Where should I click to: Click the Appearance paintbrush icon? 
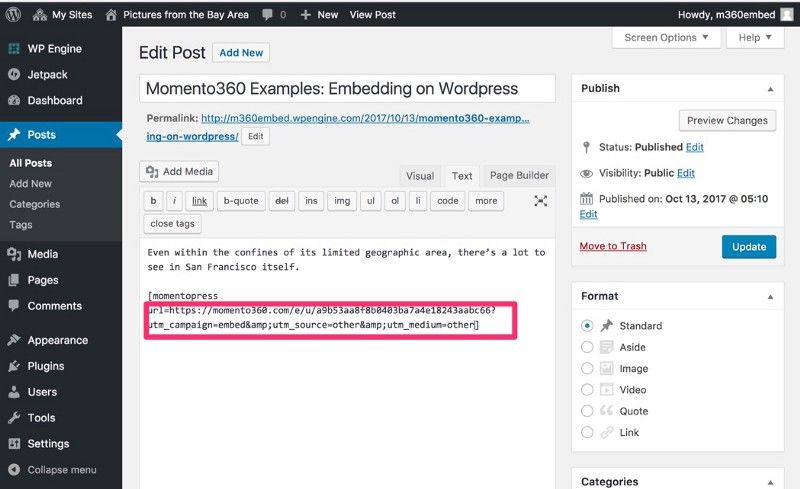[x=14, y=340]
